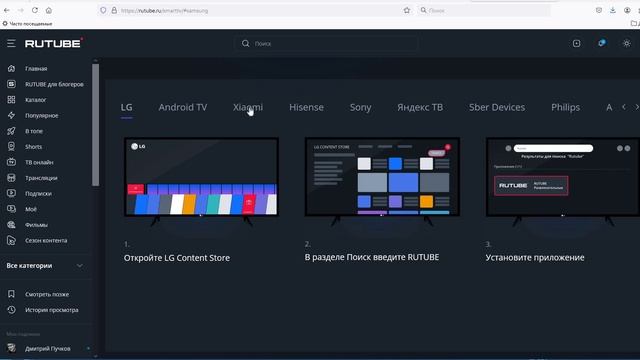Screen dimensions: 640x360
Task: Open the notifications icon in header
Action: pyautogui.click(x=602, y=43)
